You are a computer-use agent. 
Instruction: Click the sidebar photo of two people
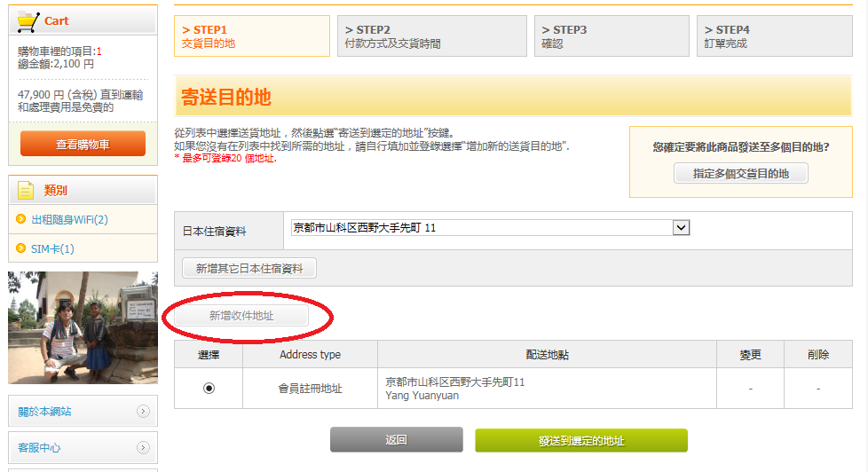[83, 327]
